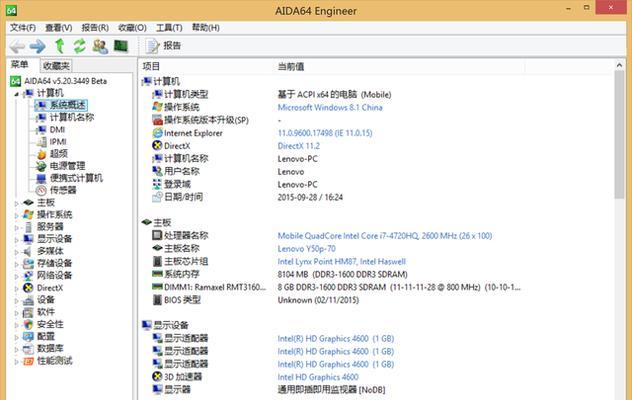
Task: Refresh using the green circular arrows icon
Action: point(79,46)
